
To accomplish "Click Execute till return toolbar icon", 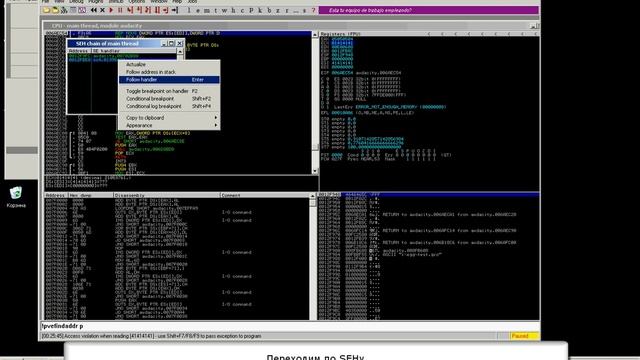I will (x=166, y=10).
